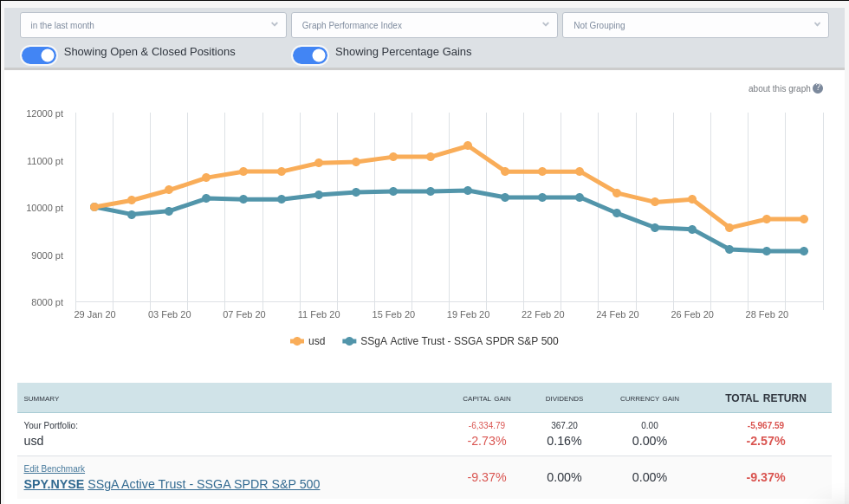Viewport: 849px width, 504px height.
Task: Open the SPY.NYSE ticker link
Action: click(x=54, y=484)
